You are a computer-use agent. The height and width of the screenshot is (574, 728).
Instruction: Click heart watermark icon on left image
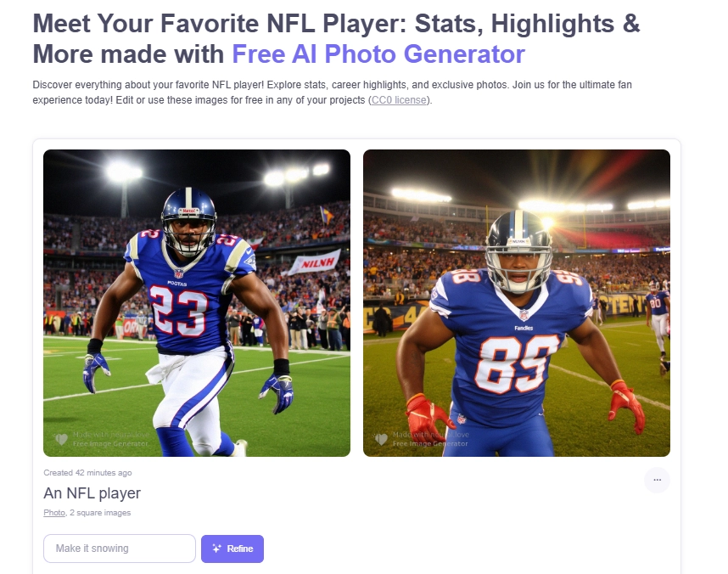(x=61, y=439)
